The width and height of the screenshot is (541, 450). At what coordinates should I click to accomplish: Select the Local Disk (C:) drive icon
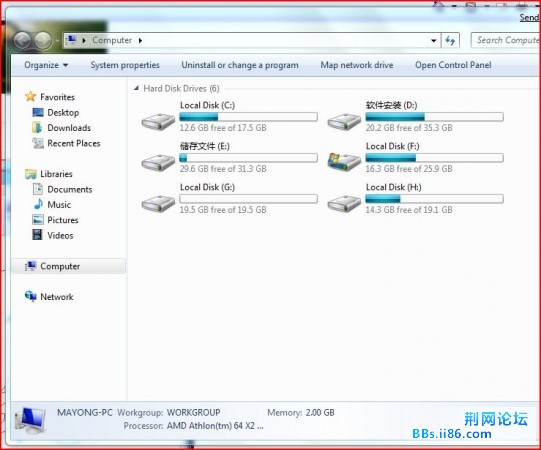click(x=158, y=121)
